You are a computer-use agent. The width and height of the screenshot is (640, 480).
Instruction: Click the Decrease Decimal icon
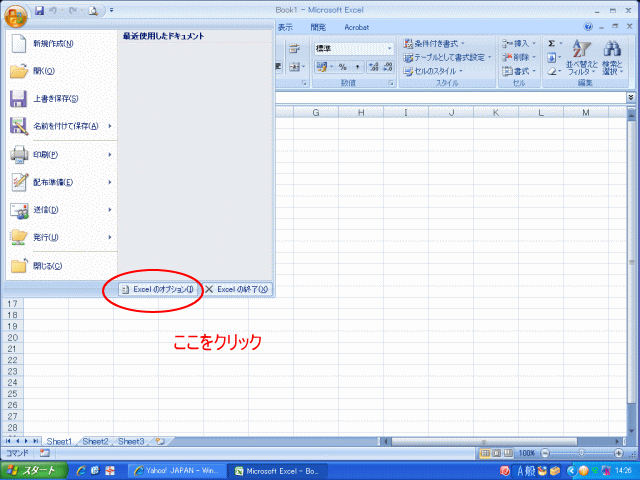click(387, 67)
